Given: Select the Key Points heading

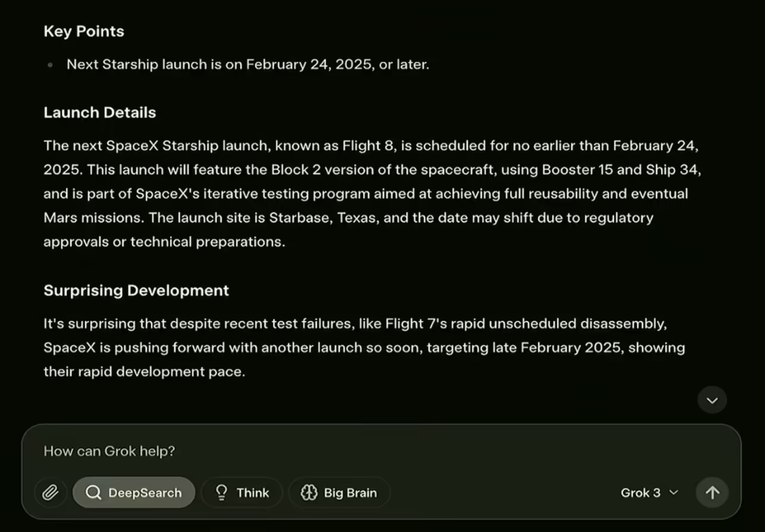Looking at the screenshot, I should click(84, 31).
